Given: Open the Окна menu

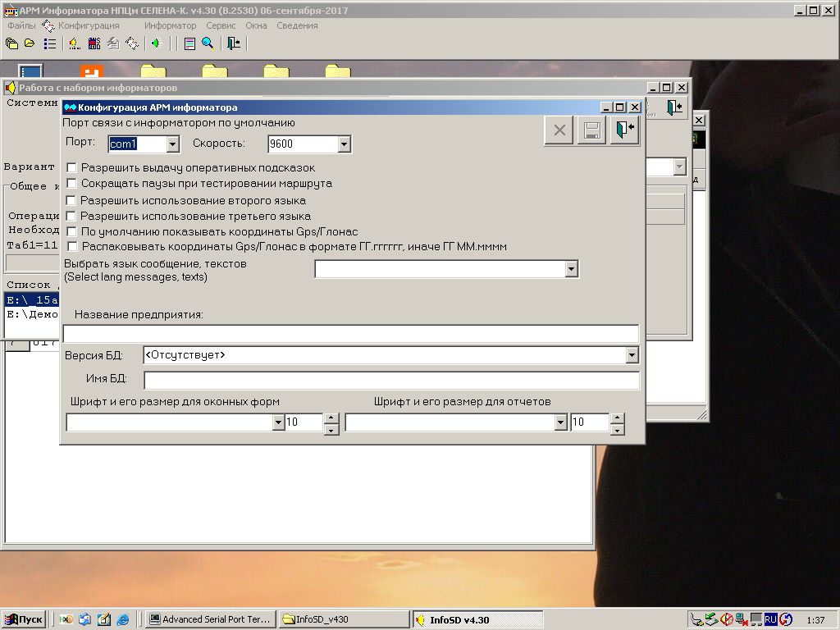Looking at the screenshot, I should pos(256,25).
